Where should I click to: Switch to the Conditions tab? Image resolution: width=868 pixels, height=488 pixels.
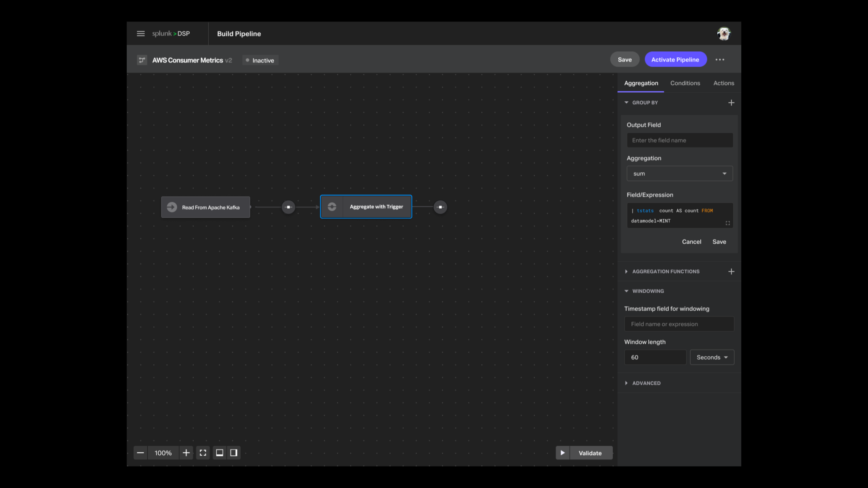click(685, 83)
